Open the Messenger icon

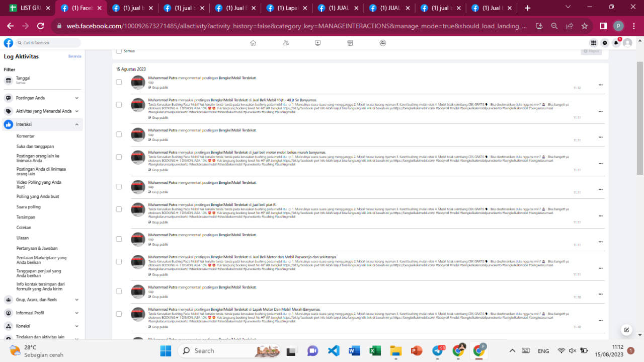pos(605,43)
